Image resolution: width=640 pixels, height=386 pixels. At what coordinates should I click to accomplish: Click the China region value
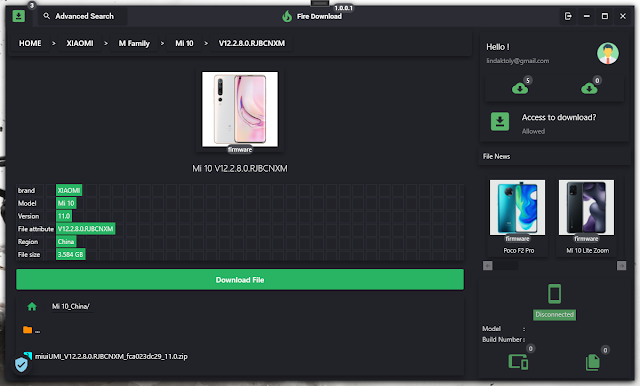point(66,242)
